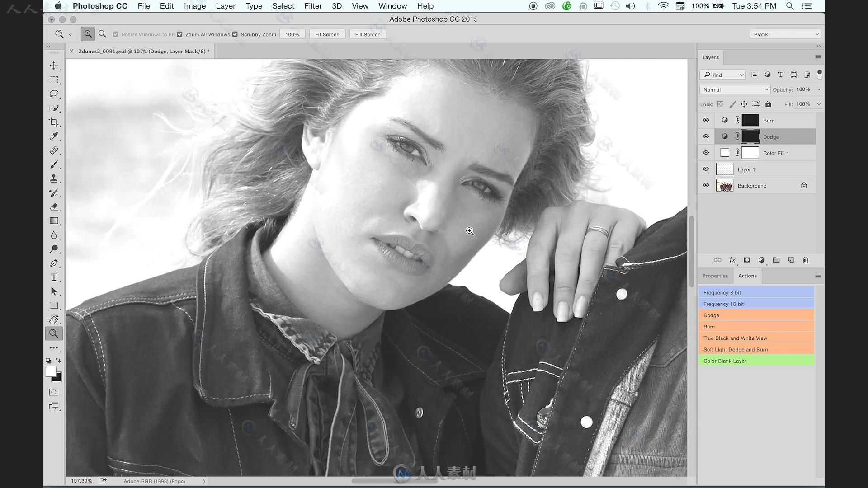Choose Zoom Out mode in options bar
Image resolution: width=868 pixels, height=488 pixels.
pos(102,34)
